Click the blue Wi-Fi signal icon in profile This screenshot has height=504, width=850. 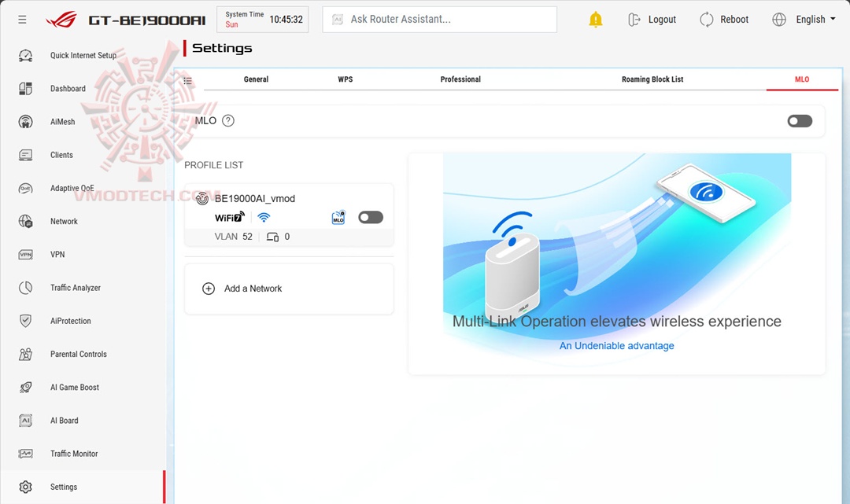point(264,218)
